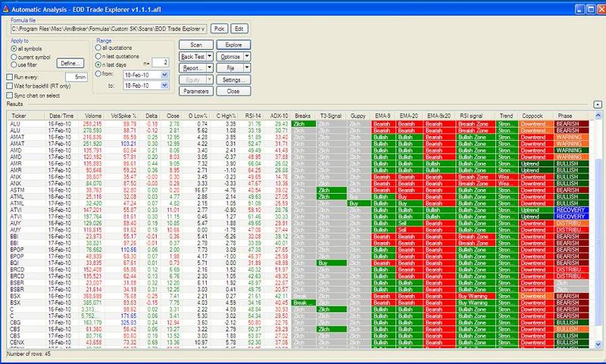
Task: Open the 'from' date dropdown calendar
Action: coord(164,75)
